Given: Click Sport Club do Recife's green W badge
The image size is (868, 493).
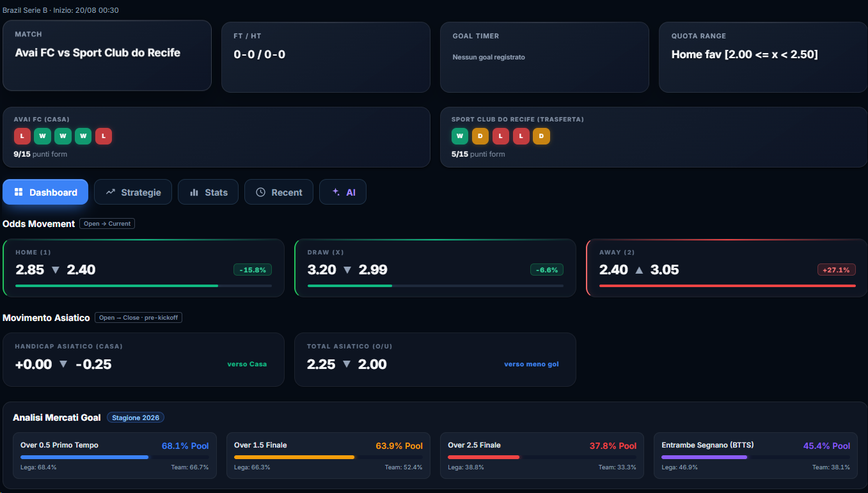Looking at the screenshot, I should pos(460,136).
